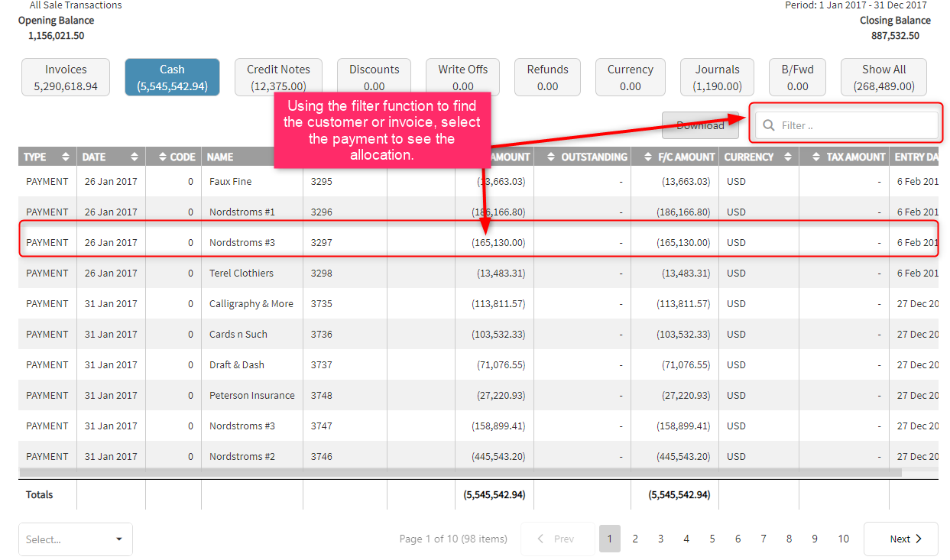Open the Write Offs tab
This screenshot has width=950, height=560.
[462, 77]
